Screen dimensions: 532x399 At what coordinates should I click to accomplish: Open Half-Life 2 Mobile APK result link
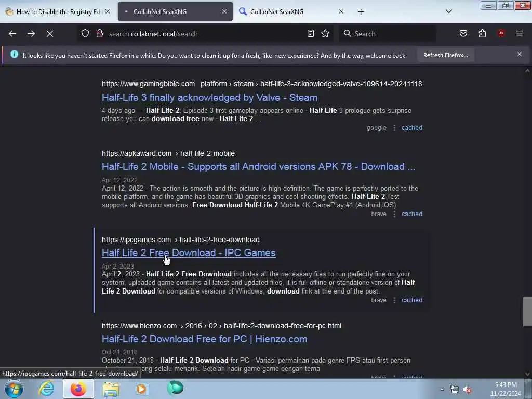(258, 167)
